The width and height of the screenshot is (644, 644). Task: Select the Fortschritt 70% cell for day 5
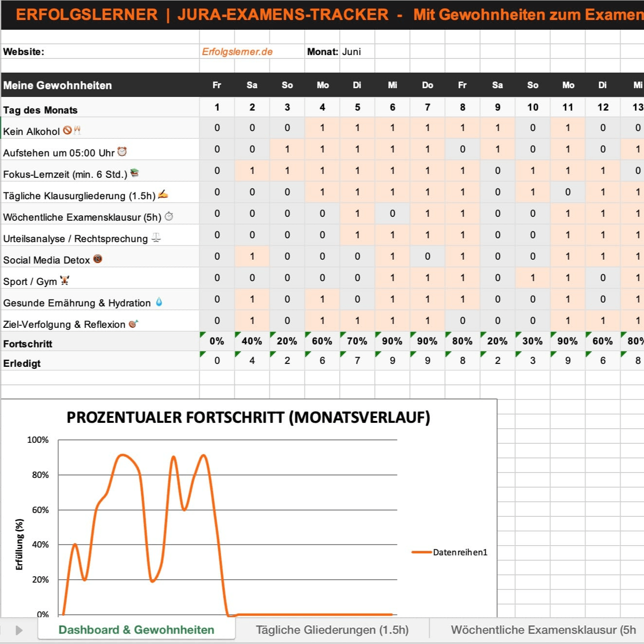click(358, 341)
